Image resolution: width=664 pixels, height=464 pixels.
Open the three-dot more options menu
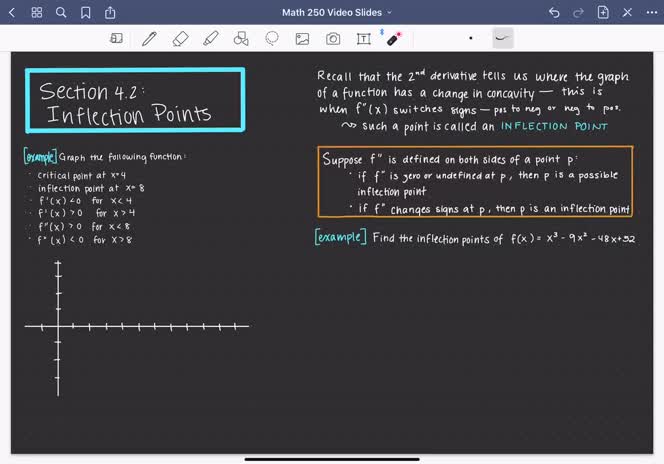(651, 13)
